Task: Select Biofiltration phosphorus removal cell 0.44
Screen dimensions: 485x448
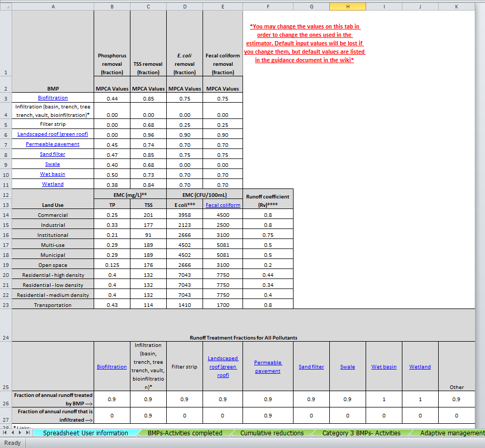Action: (112, 98)
